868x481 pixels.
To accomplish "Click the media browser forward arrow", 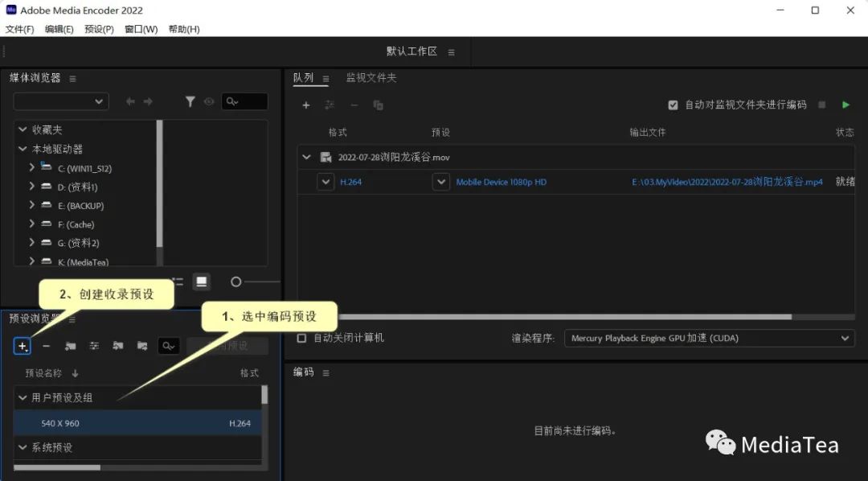I will pos(148,101).
